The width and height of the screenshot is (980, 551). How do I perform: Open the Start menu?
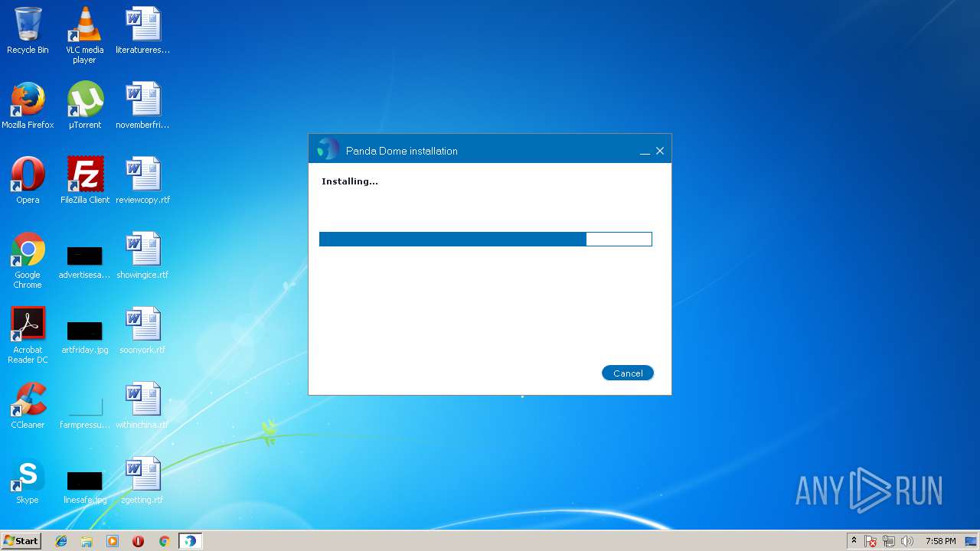click(21, 540)
